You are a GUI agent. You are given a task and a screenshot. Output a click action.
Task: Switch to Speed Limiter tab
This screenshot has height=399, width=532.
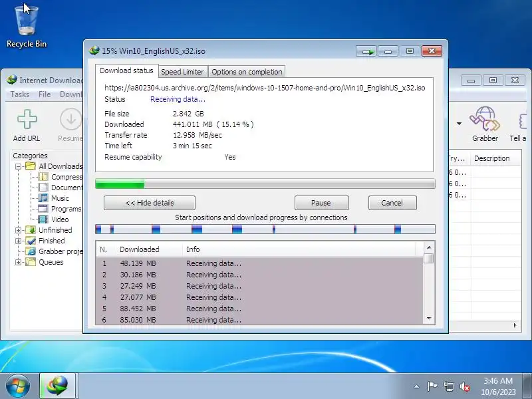[x=182, y=72]
